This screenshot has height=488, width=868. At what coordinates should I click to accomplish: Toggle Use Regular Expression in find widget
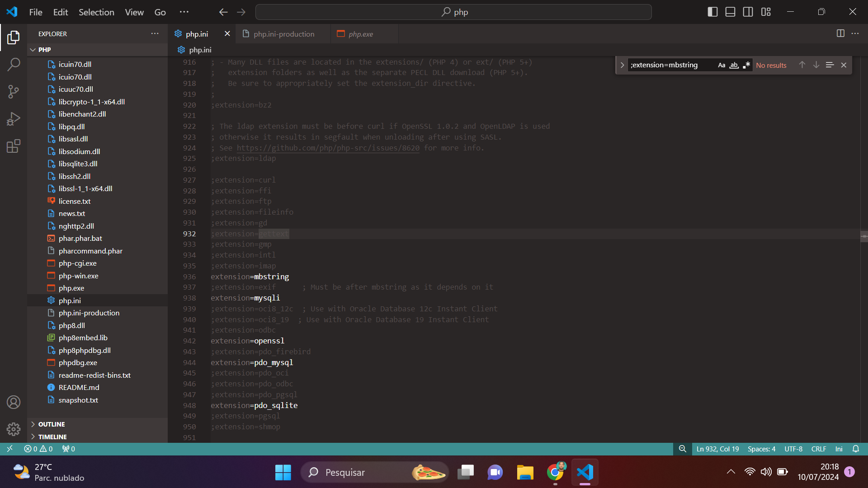coord(746,65)
